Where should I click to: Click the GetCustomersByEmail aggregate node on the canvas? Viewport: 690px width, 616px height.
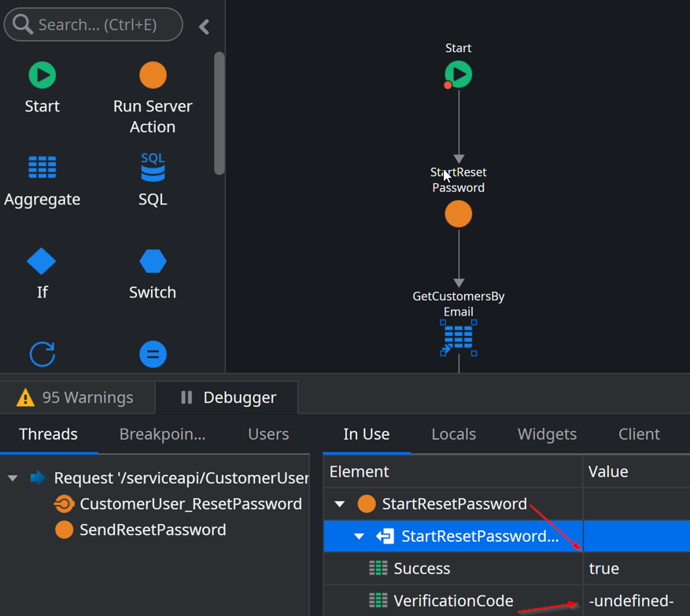click(x=458, y=338)
